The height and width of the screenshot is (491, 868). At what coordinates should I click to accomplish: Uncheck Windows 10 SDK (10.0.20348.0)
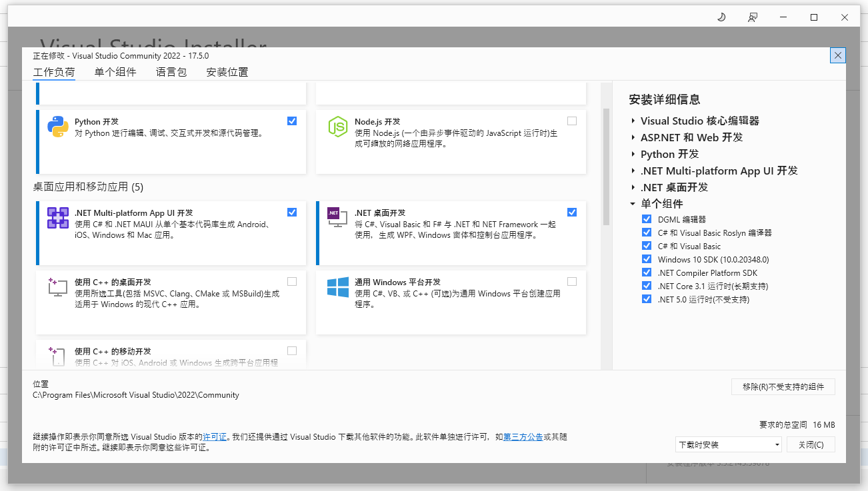[x=647, y=259]
